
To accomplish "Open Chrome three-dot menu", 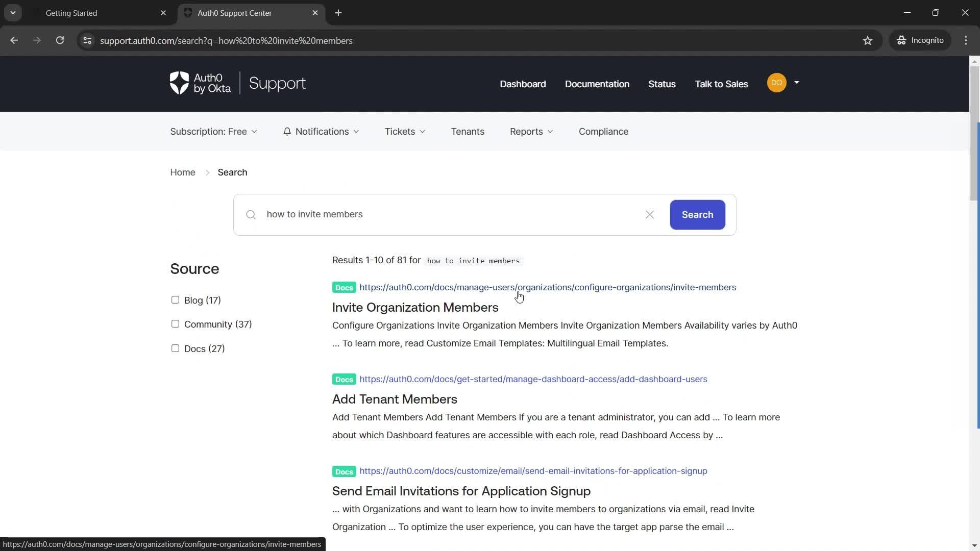I will [966, 40].
